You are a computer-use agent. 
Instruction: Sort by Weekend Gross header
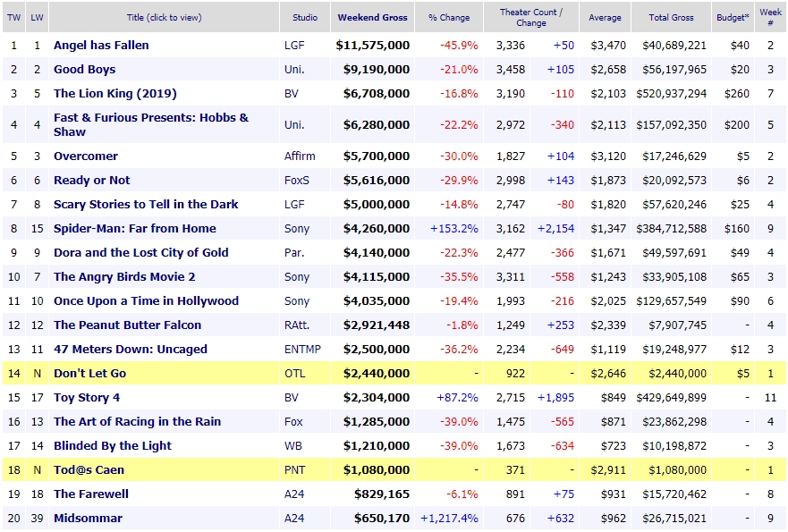click(372, 18)
